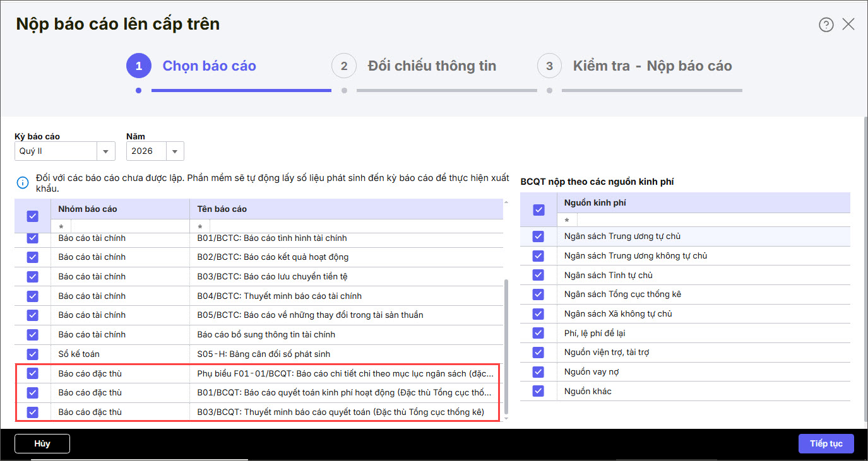Open the Năm year dropdown arrow

click(175, 151)
